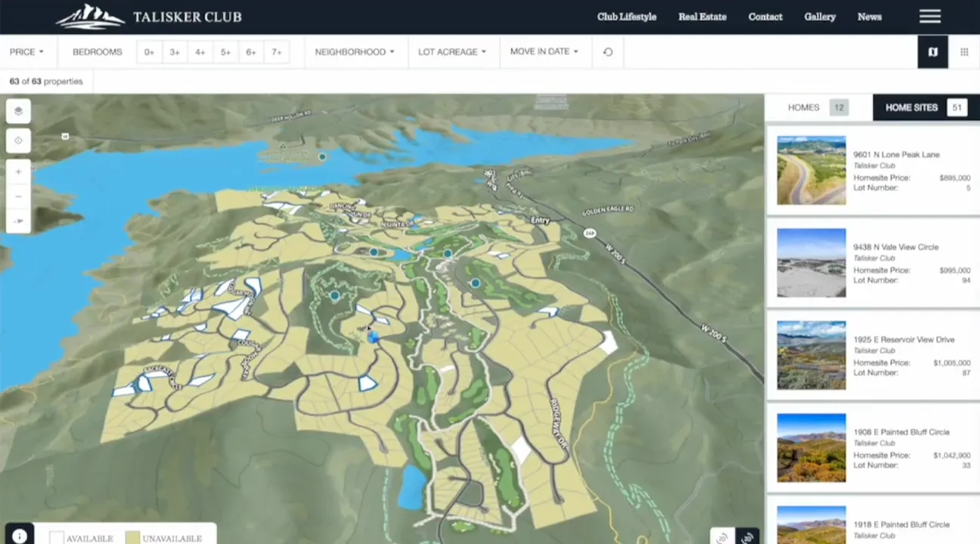Expand the Lot Acreage dropdown
This screenshot has width=980, height=544.
pyautogui.click(x=452, y=52)
